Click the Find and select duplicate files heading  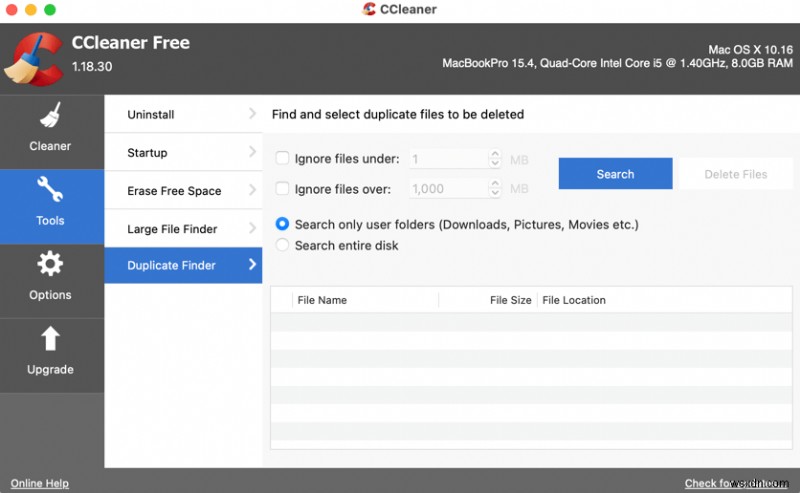pyautogui.click(x=398, y=114)
